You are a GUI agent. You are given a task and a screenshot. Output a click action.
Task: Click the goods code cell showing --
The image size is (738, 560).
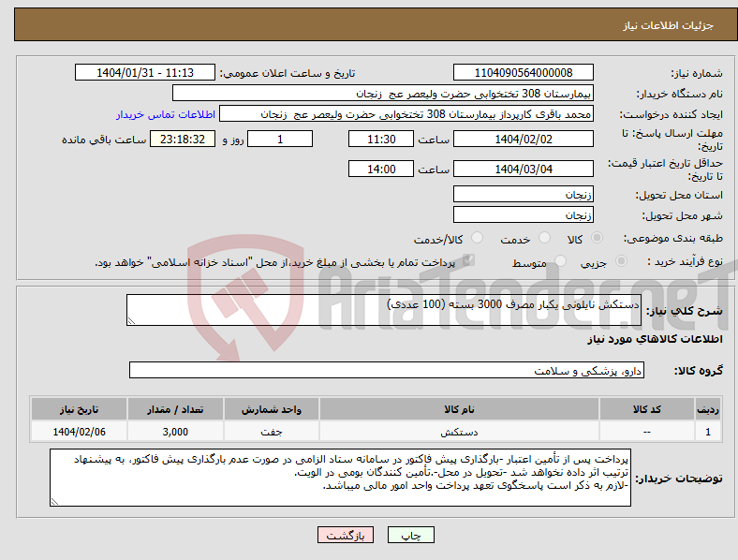pyautogui.click(x=647, y=432)
